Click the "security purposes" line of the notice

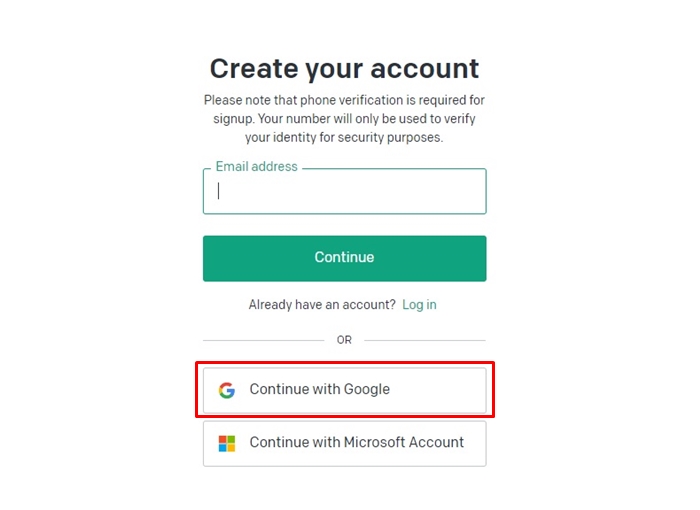pos(344,137)
